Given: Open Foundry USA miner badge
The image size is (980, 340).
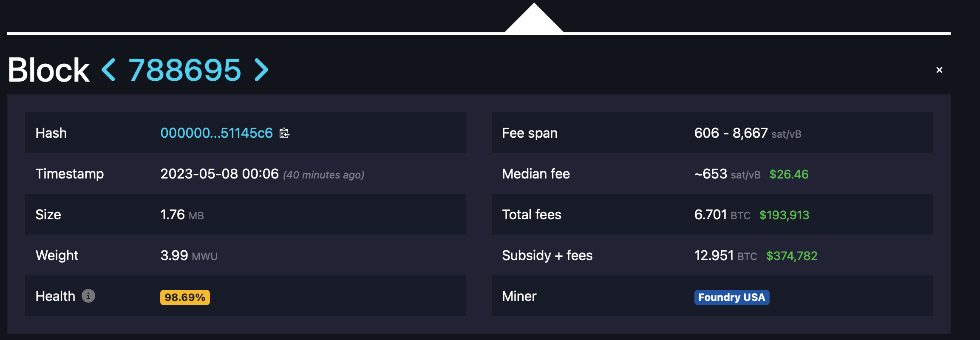Looking at the screenshot, I should (x=732, y=297).
